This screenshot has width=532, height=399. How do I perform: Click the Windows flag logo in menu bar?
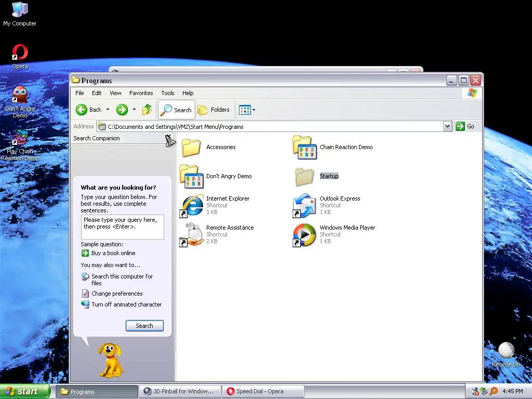[472, 92]
